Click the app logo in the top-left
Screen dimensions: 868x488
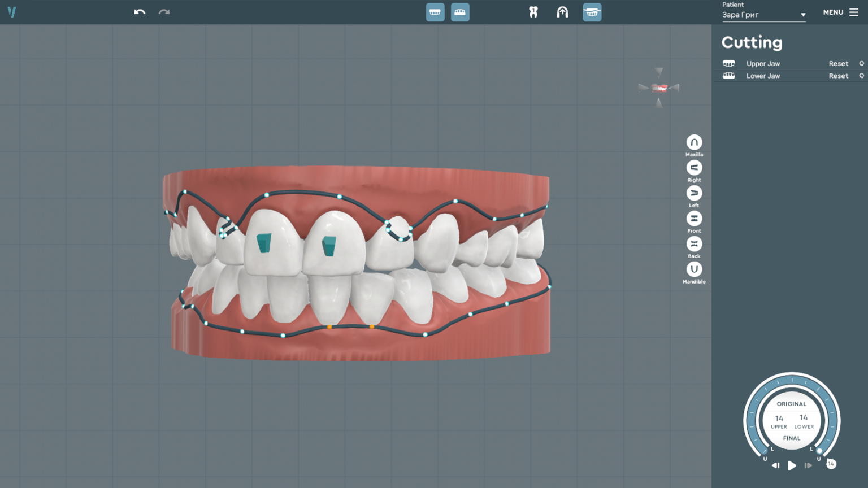point(12,12)
